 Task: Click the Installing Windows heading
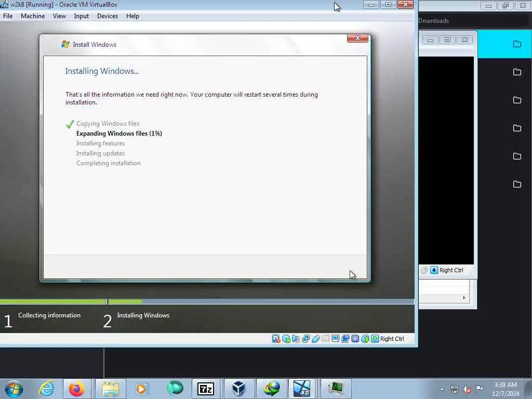tap(102, 71)
